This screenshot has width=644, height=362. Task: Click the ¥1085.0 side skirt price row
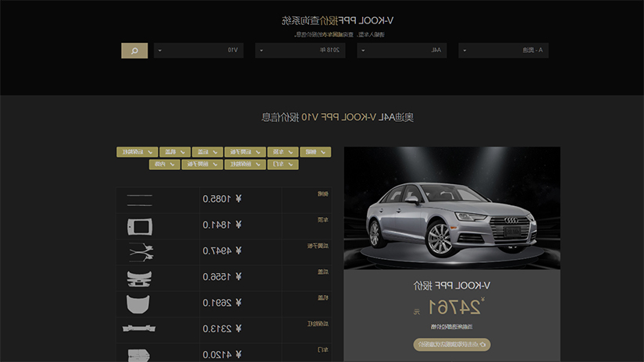[x=224, y=200]
